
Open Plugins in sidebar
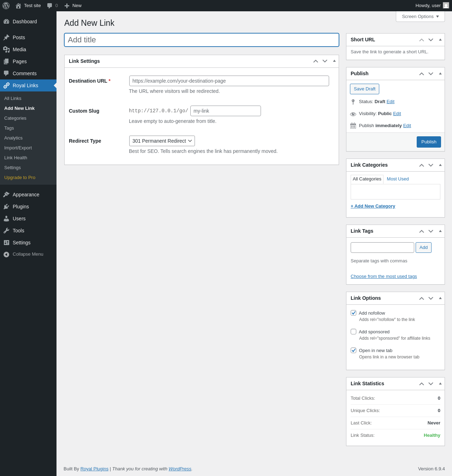point(28,207)
